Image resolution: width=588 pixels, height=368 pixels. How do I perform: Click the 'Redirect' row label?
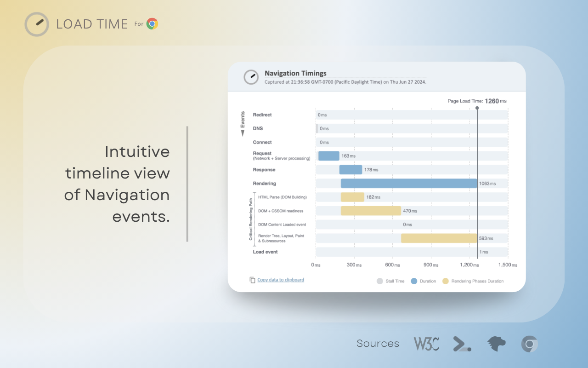coord(262,115)
